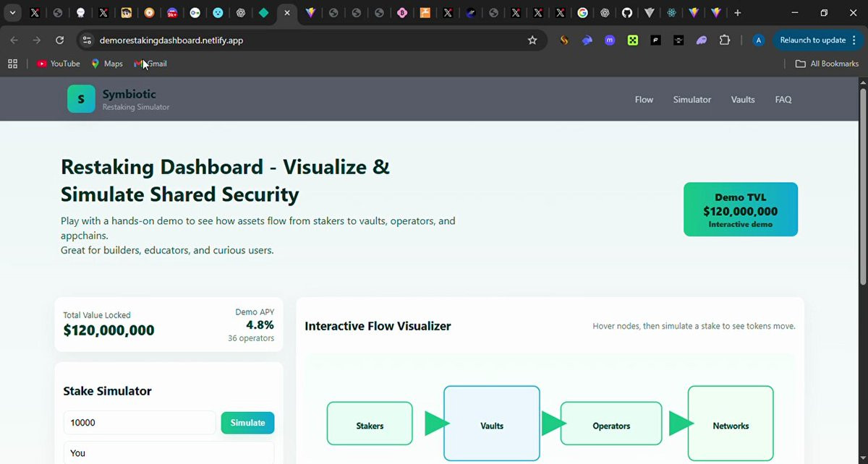This screenshot has height=464, width=868.
Task: Go to FAQ navigation link
Action: [783, 100]
